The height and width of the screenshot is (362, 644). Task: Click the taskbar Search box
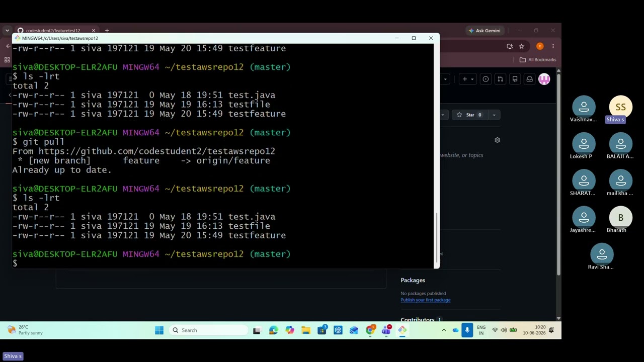click(208, 330)
